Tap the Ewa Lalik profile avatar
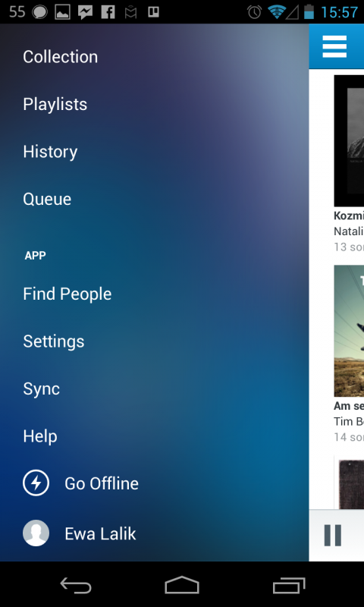Screen dimensions: 364x607 (x=36, y=533)
